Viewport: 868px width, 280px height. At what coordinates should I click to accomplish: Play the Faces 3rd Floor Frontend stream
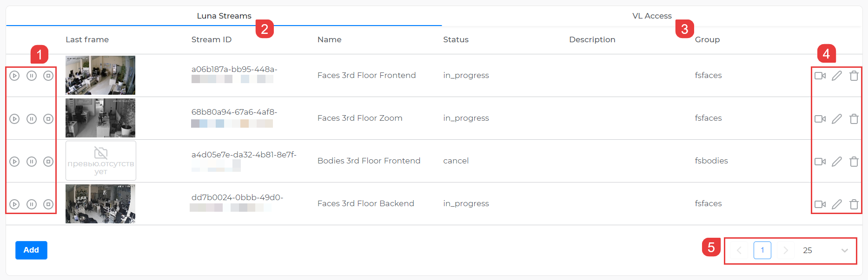pos(14,76)
